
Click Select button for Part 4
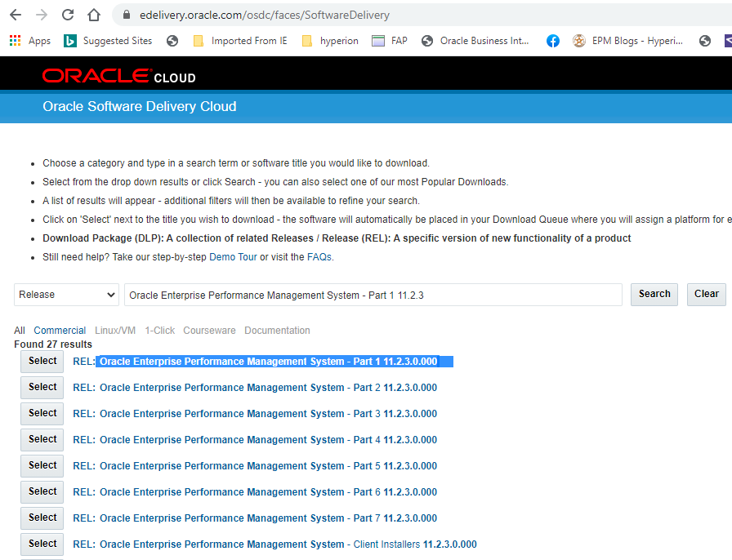pos(42,440)
